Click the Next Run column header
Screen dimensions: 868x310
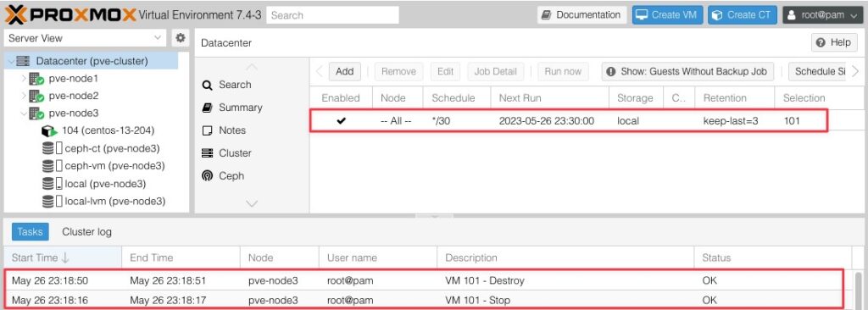click(549, 98)
